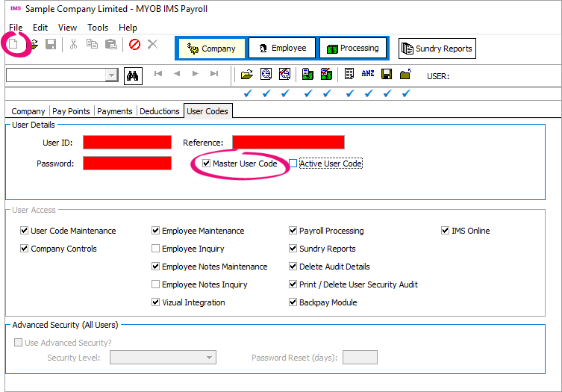Click the Employee module button

click(x=281, y=48)
